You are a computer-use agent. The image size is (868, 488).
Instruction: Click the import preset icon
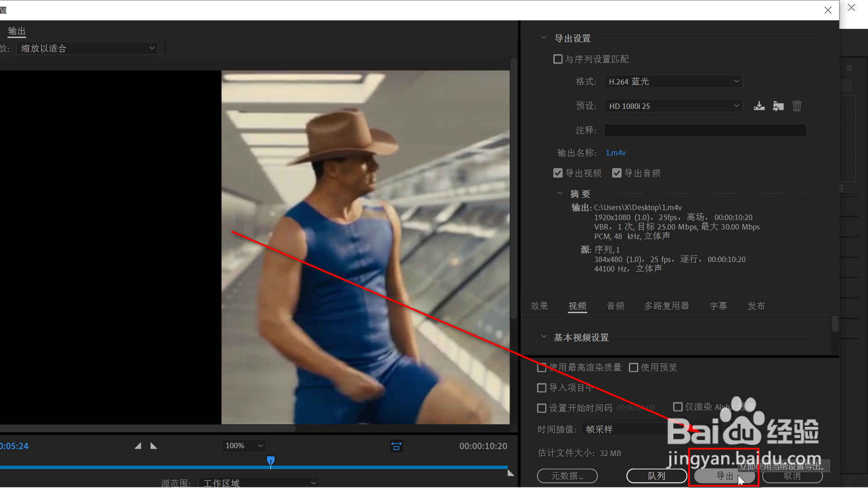tap(778, 106)
